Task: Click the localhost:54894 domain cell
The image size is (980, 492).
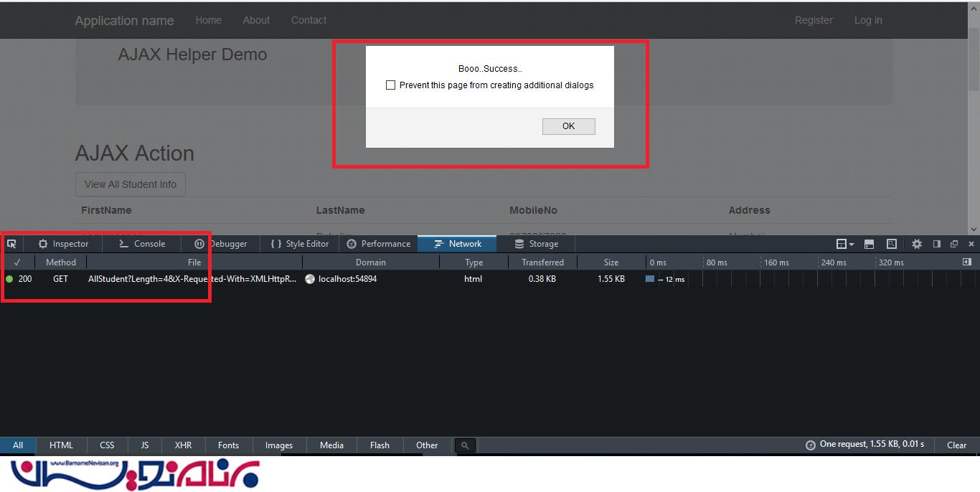Action: pos(347,279)
